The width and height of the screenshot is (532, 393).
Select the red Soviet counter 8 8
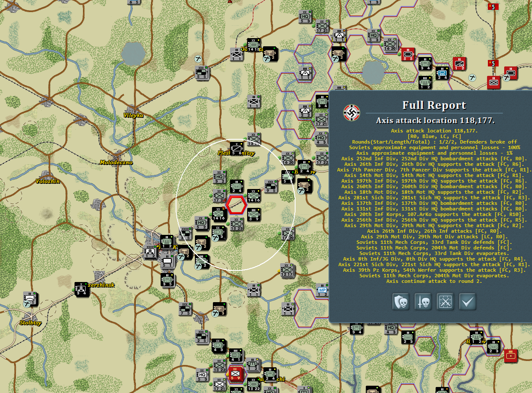point(408,54)
